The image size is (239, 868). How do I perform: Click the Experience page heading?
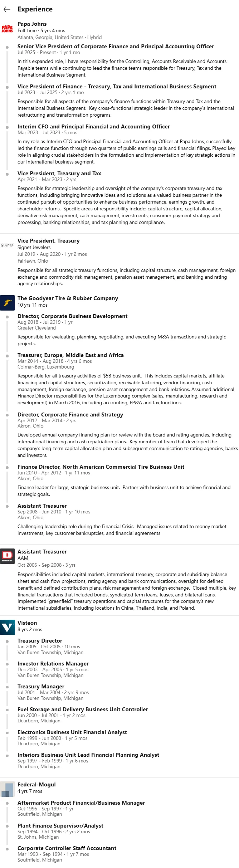pyautogui.click(x=35, y=9)
